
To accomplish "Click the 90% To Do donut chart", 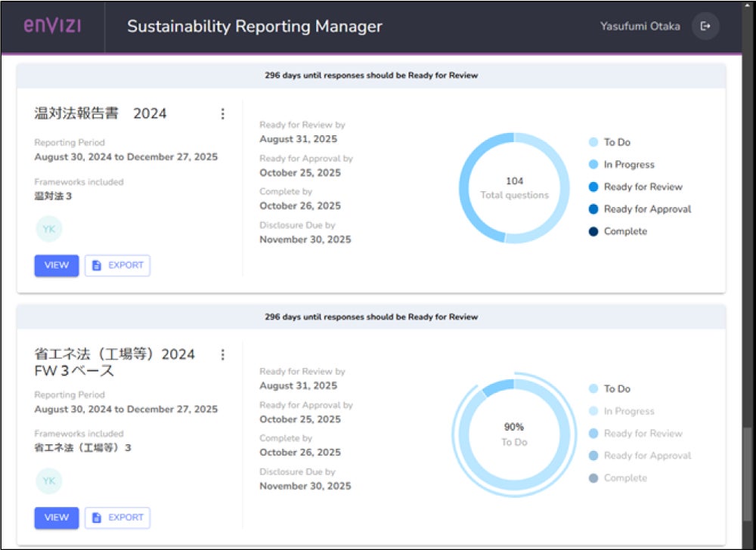I will tap(514, 434).
